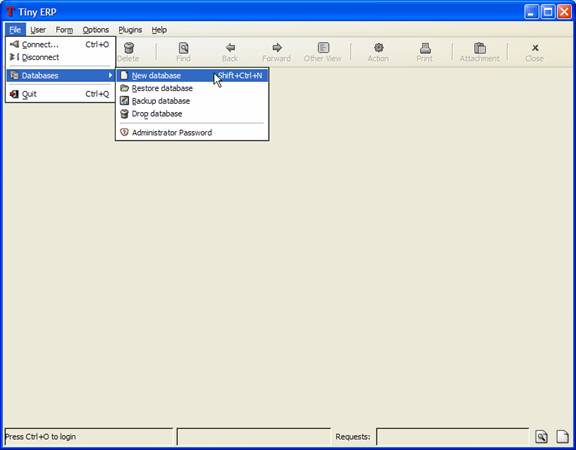Screen dimensions: 576x450
Task: Close the Tiny ERP window
Action: pyautogui.click(x=564, y=12)
